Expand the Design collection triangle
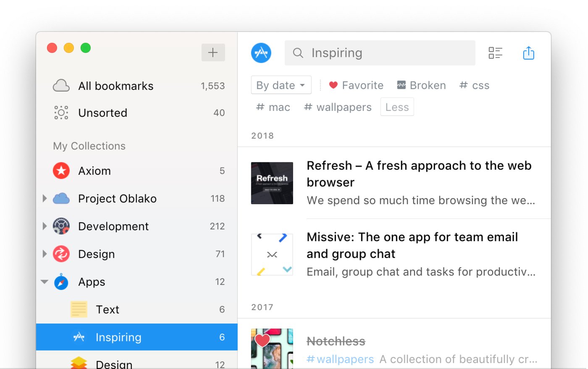This screenshot has width=588, height=369. tap(45, 254)
